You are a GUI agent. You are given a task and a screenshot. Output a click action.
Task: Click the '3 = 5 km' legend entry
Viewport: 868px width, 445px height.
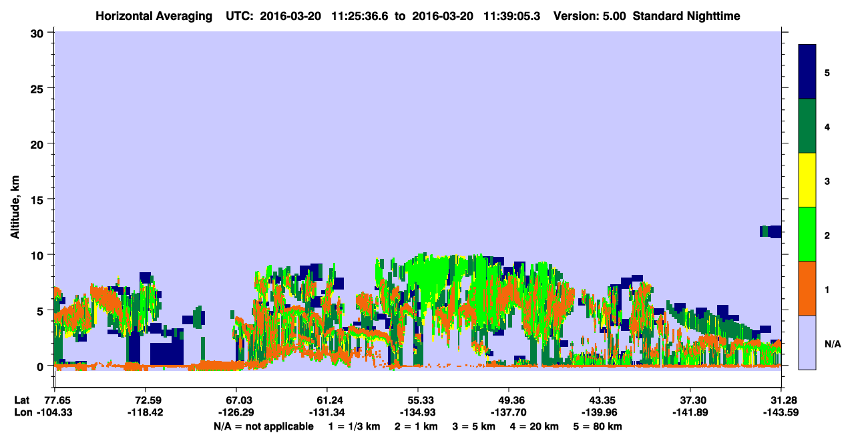[474, 426]
